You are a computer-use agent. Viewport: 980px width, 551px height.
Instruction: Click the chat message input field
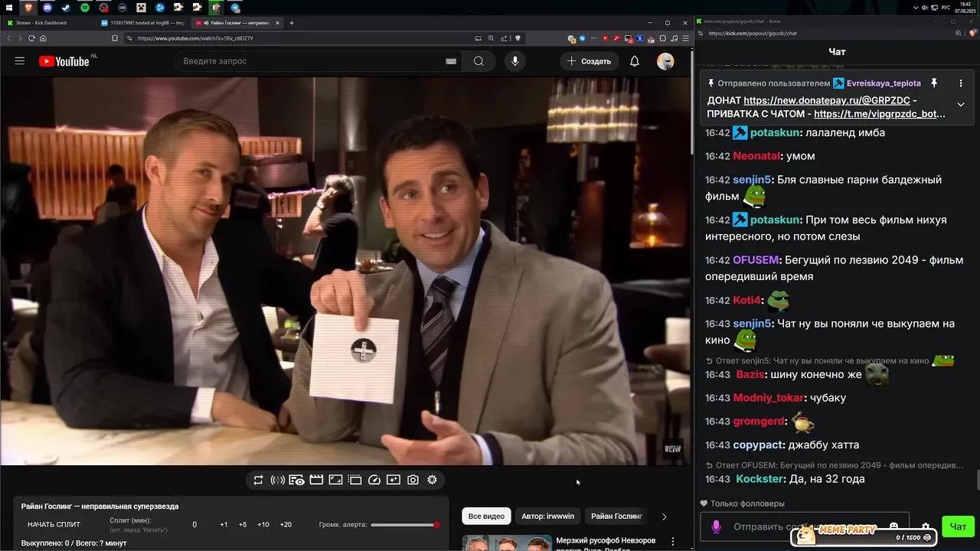click(x=804, y=527)
